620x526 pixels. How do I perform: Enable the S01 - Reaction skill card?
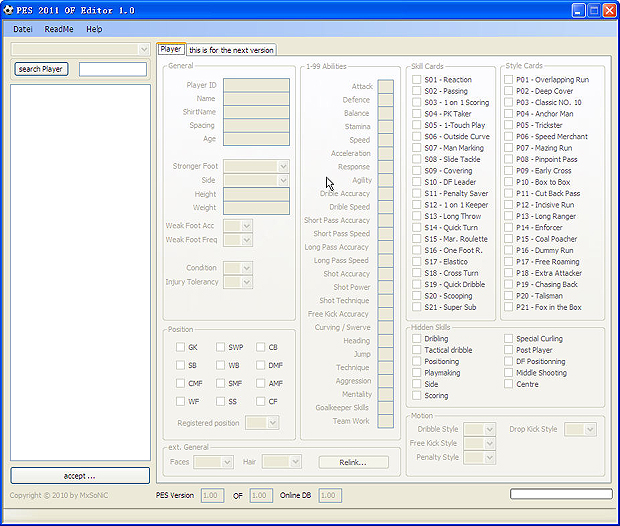click(x=417, y=79)
